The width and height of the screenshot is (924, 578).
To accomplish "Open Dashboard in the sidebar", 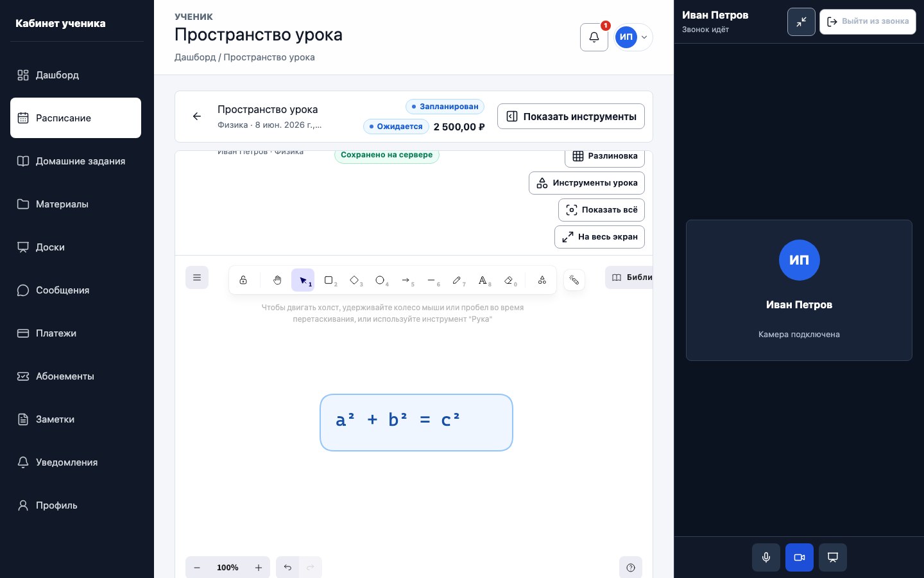I will point(76,75).
